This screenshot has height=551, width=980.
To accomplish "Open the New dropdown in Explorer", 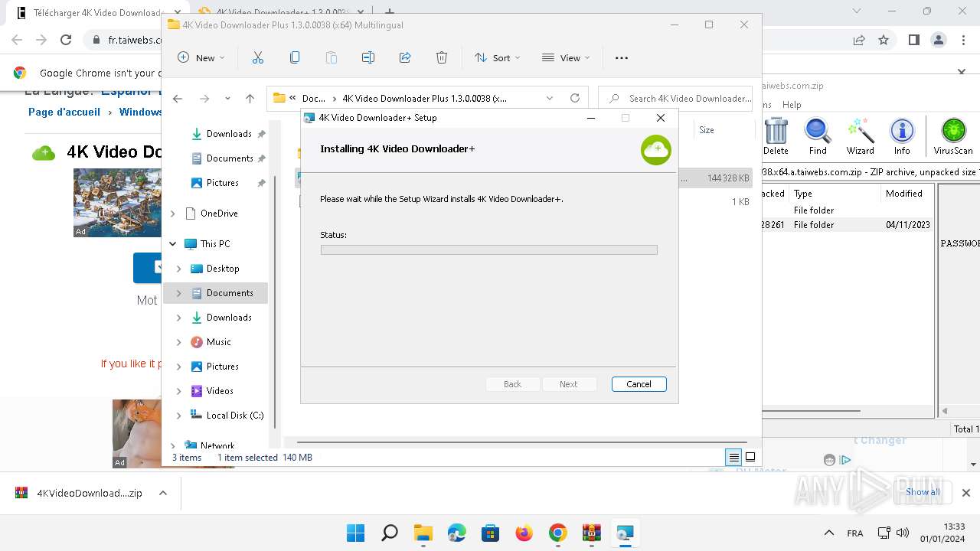I will (201, 57).
